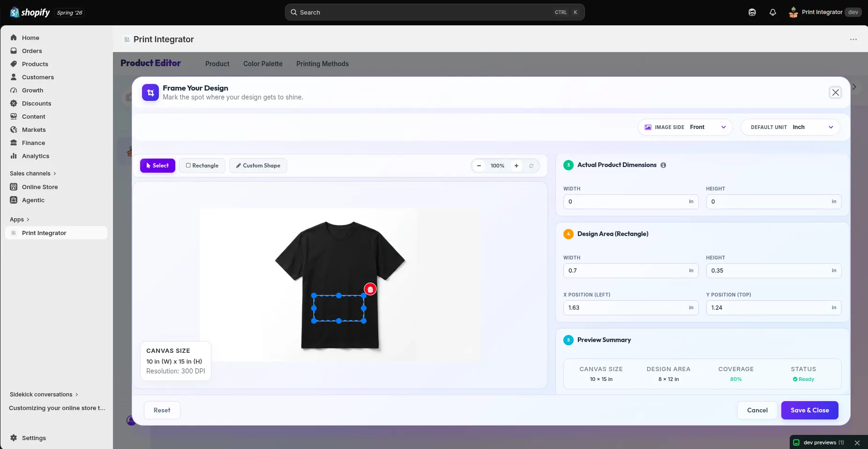Dismiss the dev previews bar
Screen dimensions: 868x449
[857, 442]
